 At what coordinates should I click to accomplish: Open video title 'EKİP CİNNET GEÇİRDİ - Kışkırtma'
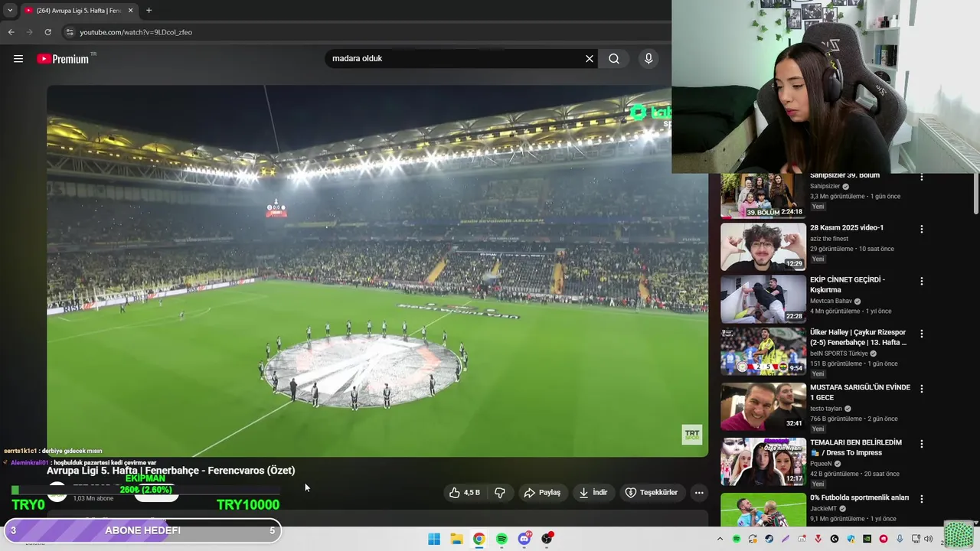tap(848, 285)
